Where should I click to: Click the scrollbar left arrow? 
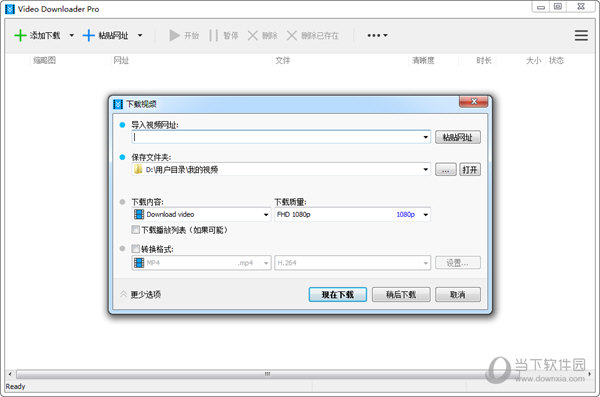click(10, 374)
